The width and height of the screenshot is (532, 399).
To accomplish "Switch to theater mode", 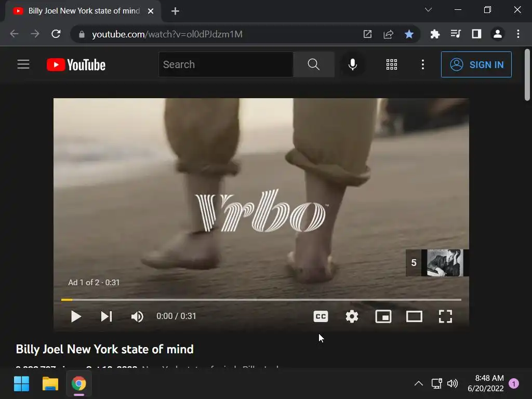I will click(x=414, y=316).
